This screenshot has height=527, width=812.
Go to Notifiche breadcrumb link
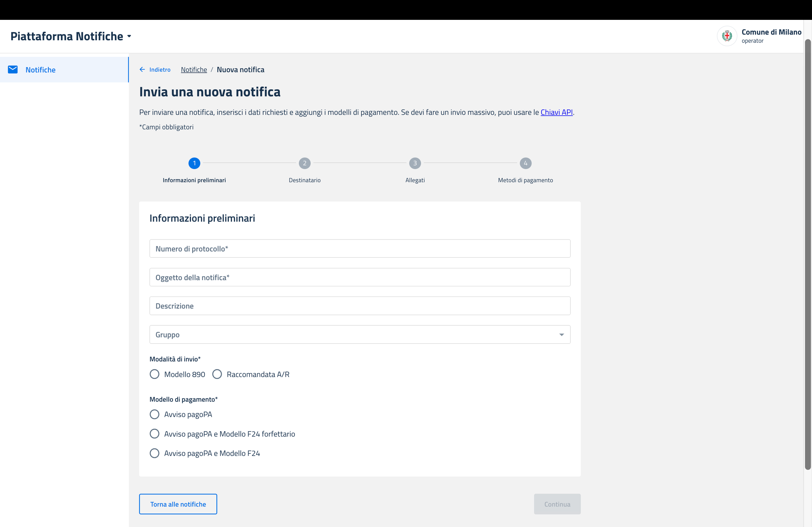(x=194, y=69)
